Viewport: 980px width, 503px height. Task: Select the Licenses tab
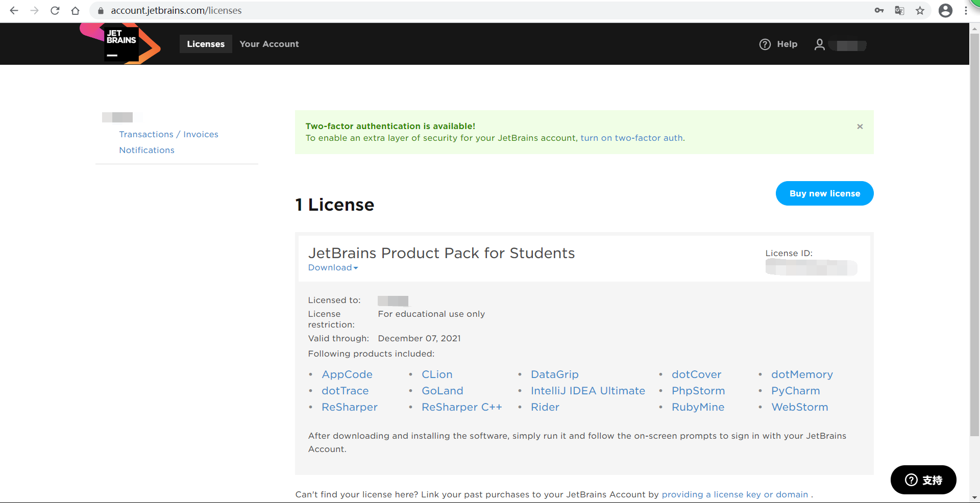tap(206, 44)
